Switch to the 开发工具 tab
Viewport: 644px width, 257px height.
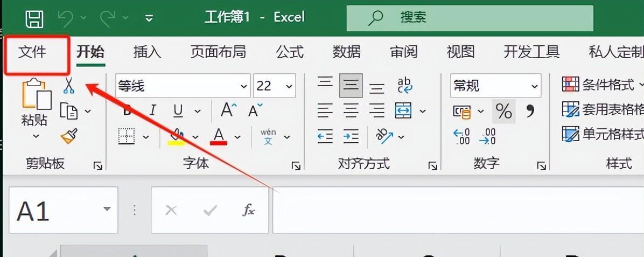coord(531,52)
